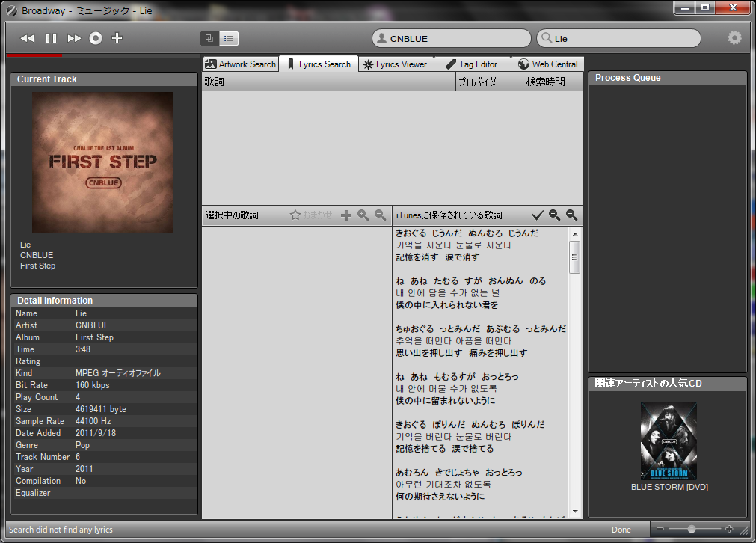
Task: Open the BLUE STORM [DVD] link
Action: (669, 487)
